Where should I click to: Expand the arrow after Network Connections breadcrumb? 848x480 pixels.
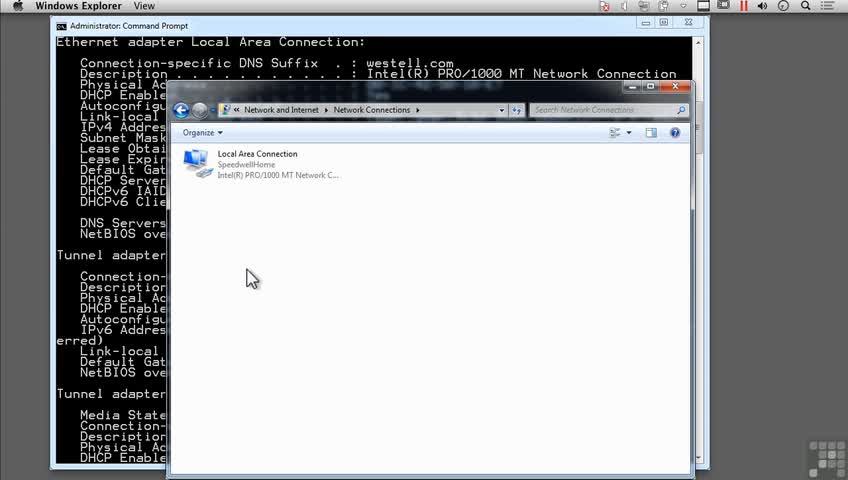click(418, 110)
